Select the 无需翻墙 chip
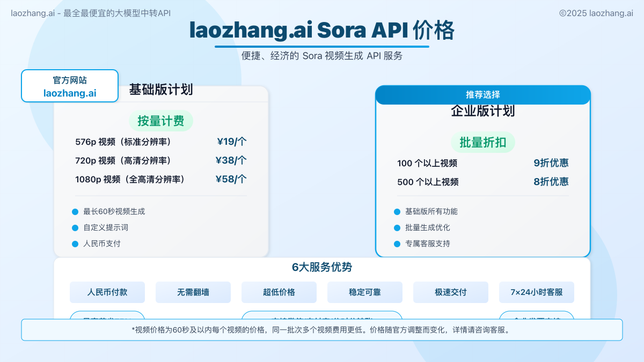The height and width of the screenshot is (362, 644). (193, 292)
